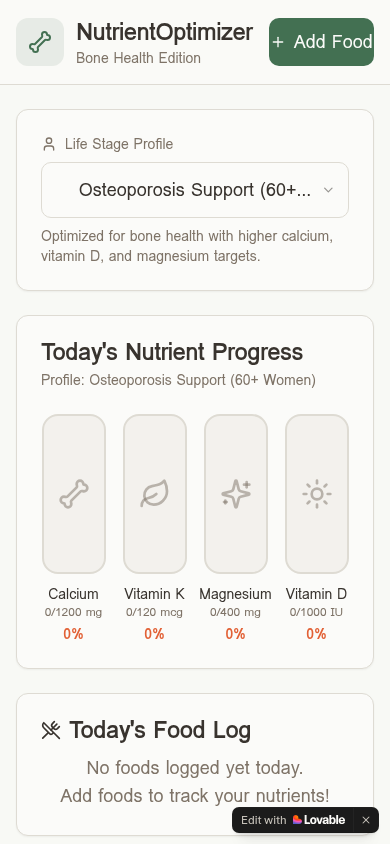Click the Calcium 0% progress value
390x844 pixels.
point(73,634)
